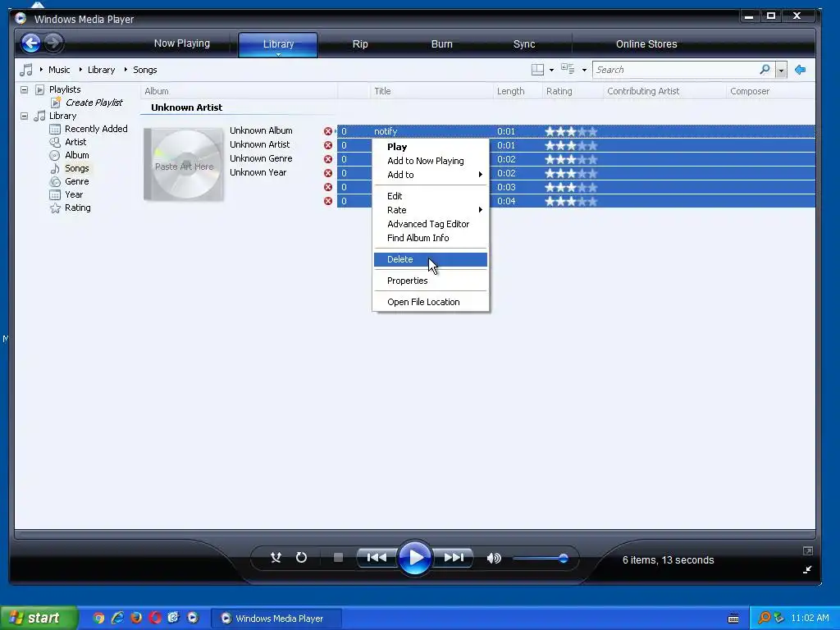Select Artist in the Library tree
The image size is (840, 630).
tap(75, 142)
